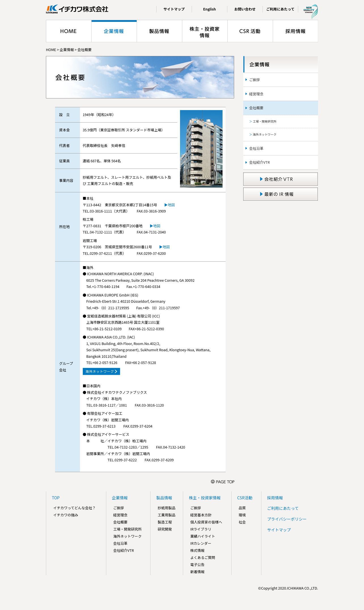Open the map link for 岩間工場
This screenshot has width=364, height=610.
pyautogui.click(x=164, y=247)
